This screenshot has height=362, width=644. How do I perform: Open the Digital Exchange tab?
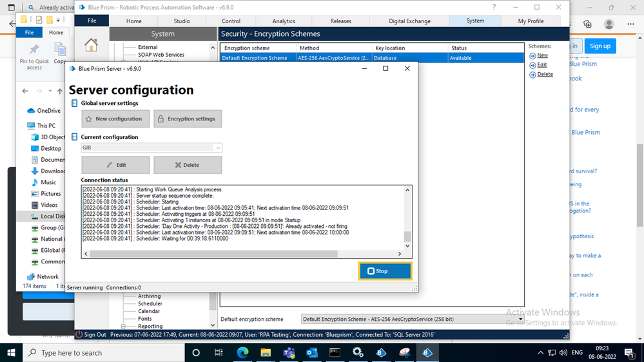coord(409,21)
